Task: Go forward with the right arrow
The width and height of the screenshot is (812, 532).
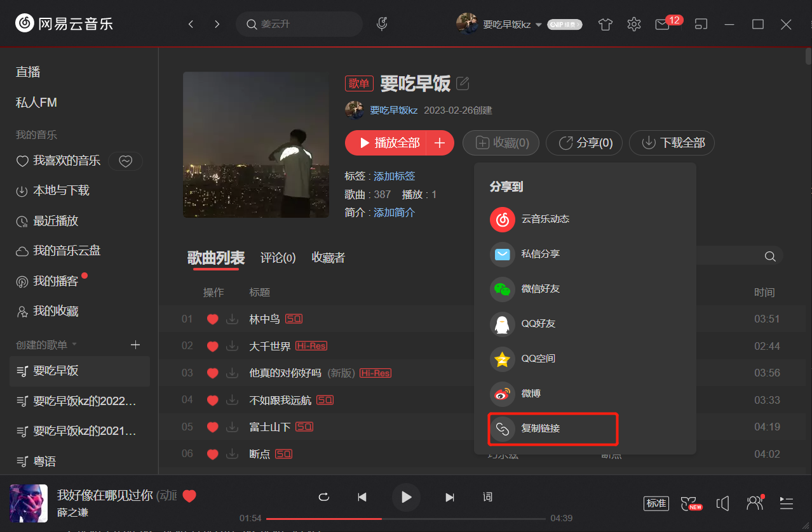Action: [x=217, y=24]
